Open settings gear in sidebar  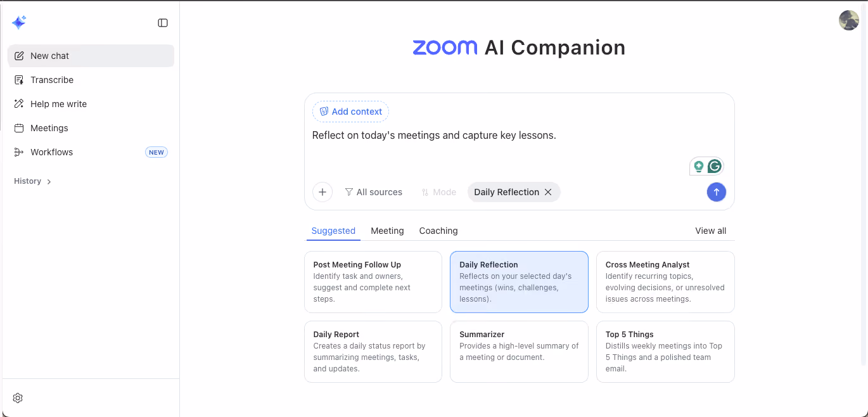[18, 398]
